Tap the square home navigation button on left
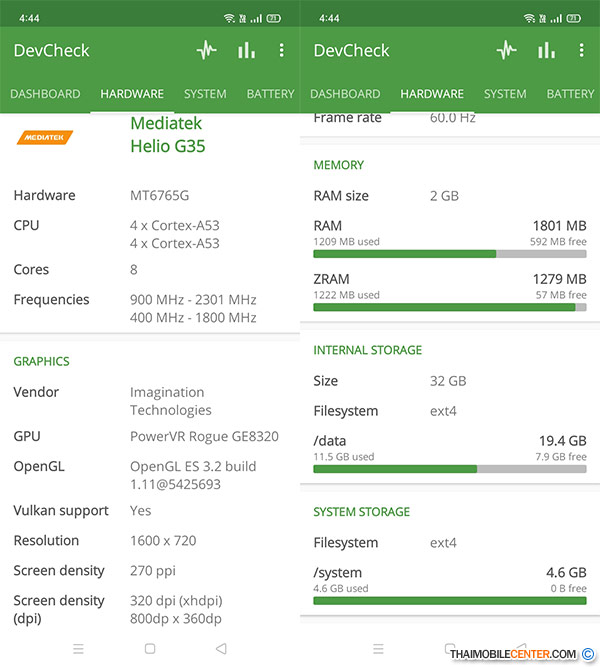Screen dimensions: 600x667 pyautogui.click(x=150, y=649)
